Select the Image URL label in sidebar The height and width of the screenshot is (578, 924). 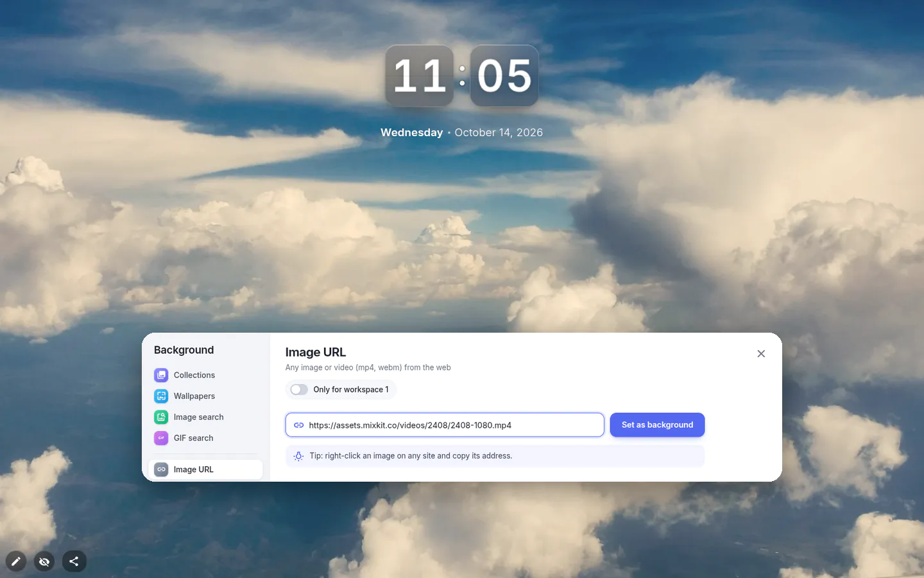point(193,469)
